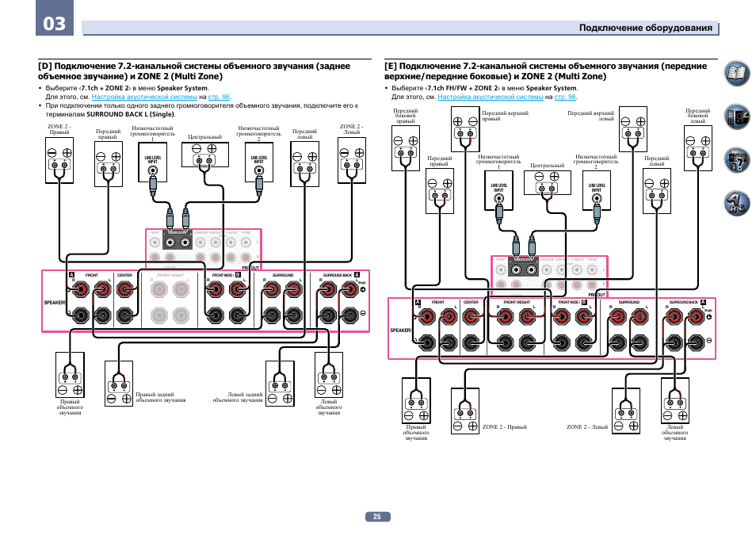The height and width of the screenshot is (535, 756).
Task: Click 'ZONE 2 - Правый' label in diagram D
Action: click(x=59, y=129)
